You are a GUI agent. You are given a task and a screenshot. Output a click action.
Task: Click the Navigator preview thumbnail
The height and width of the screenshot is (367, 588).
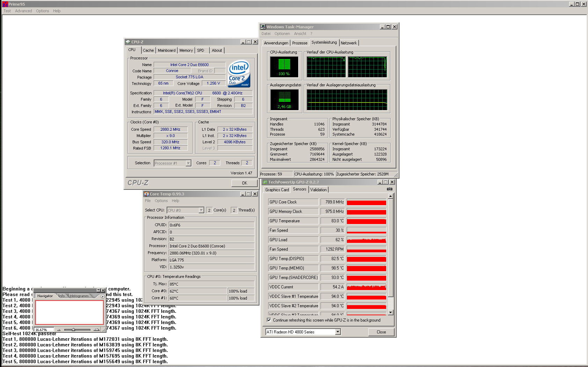click(x=69, y=312)
